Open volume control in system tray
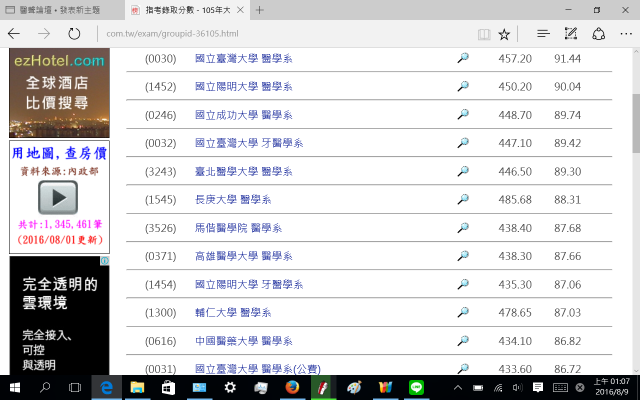 (518, 388)
